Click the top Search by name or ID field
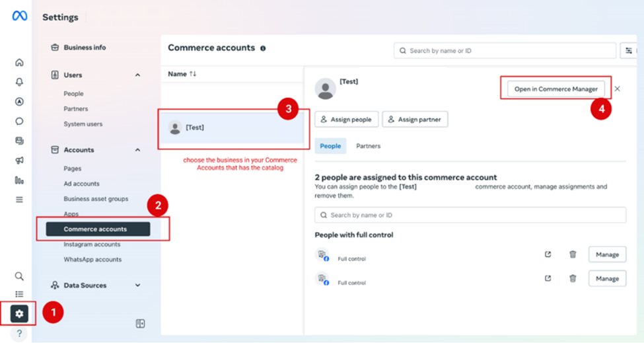Image resolution: width=644 pixels, height=343 pixels. point(505,51)
